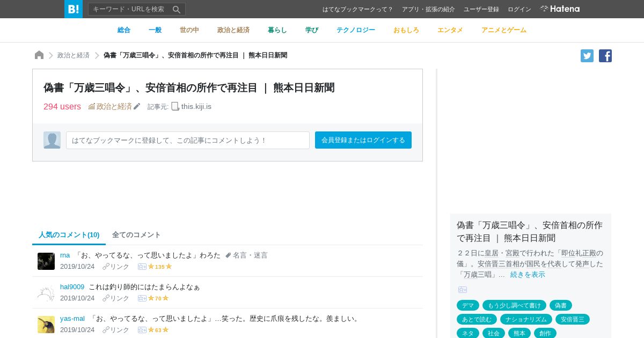This screenshot has height=338, width=644.
Task: Click the search magnifier icon
Action: (x=177, y=9)
